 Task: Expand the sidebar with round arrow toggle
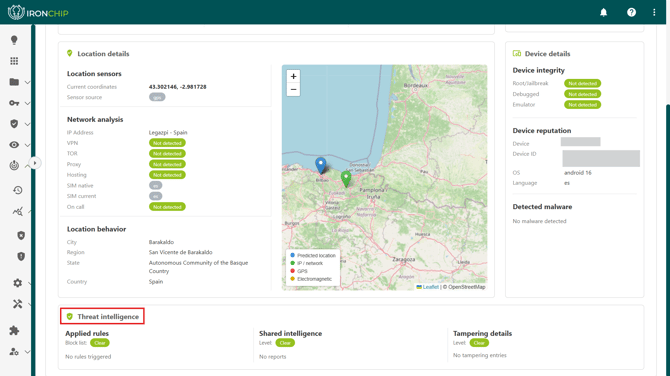(35, 163)
